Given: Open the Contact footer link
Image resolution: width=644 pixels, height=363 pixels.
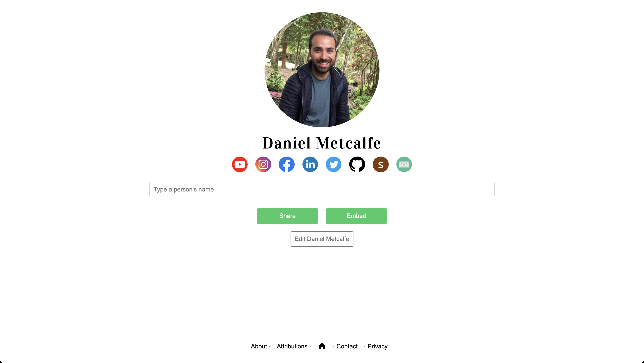Looking at the screenshot, I should tap(347, 346).
